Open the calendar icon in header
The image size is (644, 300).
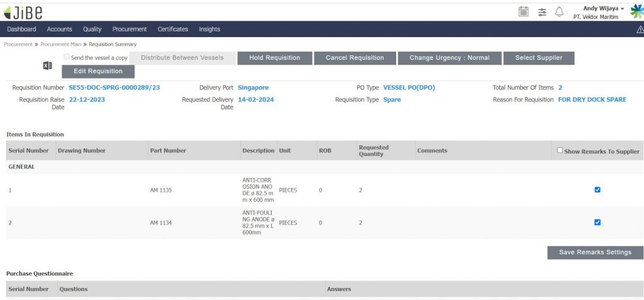(523, 11)
